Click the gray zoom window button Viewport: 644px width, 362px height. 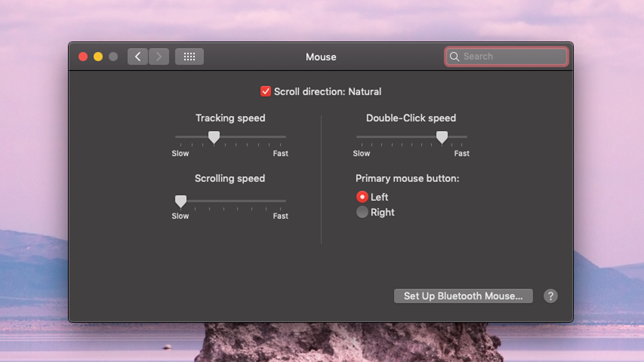[x=113, y=56]
